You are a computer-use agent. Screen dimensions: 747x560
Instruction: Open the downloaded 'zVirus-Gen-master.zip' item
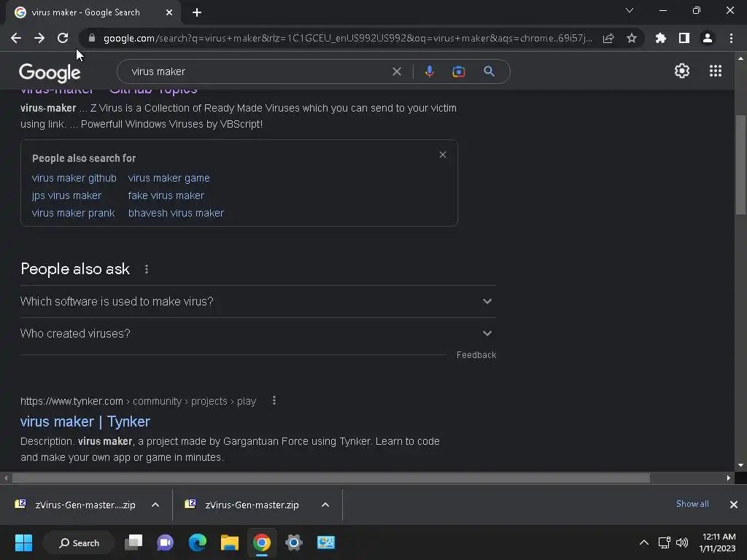pos(243,505)
